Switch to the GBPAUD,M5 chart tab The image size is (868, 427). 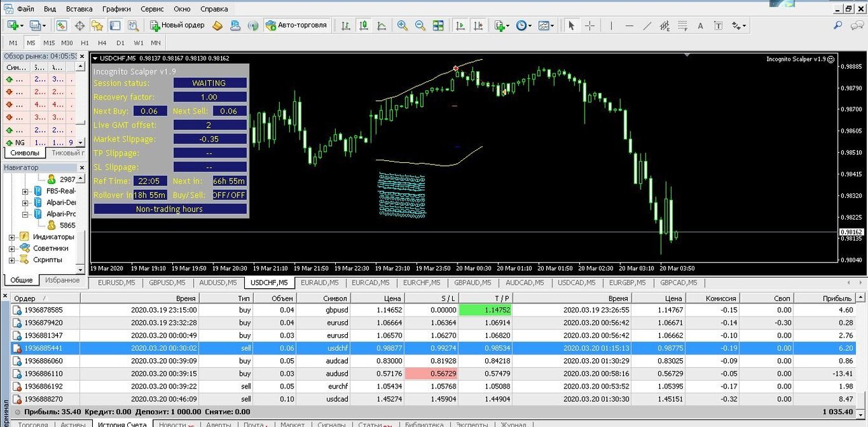tap(472, 283)
